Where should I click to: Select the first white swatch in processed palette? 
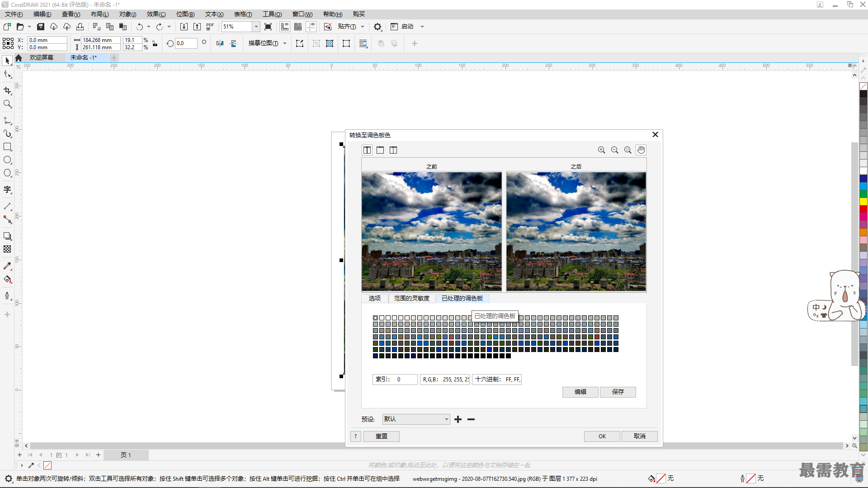(x=375, y=318)
